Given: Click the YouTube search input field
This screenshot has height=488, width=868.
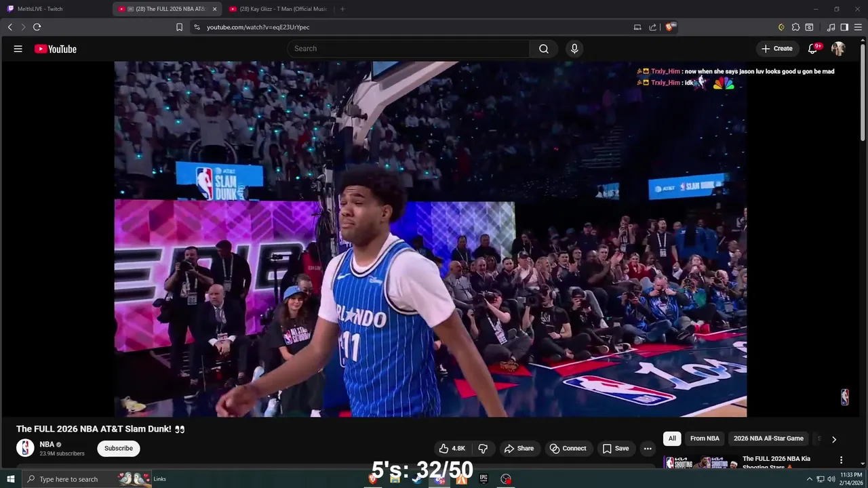Looking at the screenshot, I should click(x=408, y=49).
